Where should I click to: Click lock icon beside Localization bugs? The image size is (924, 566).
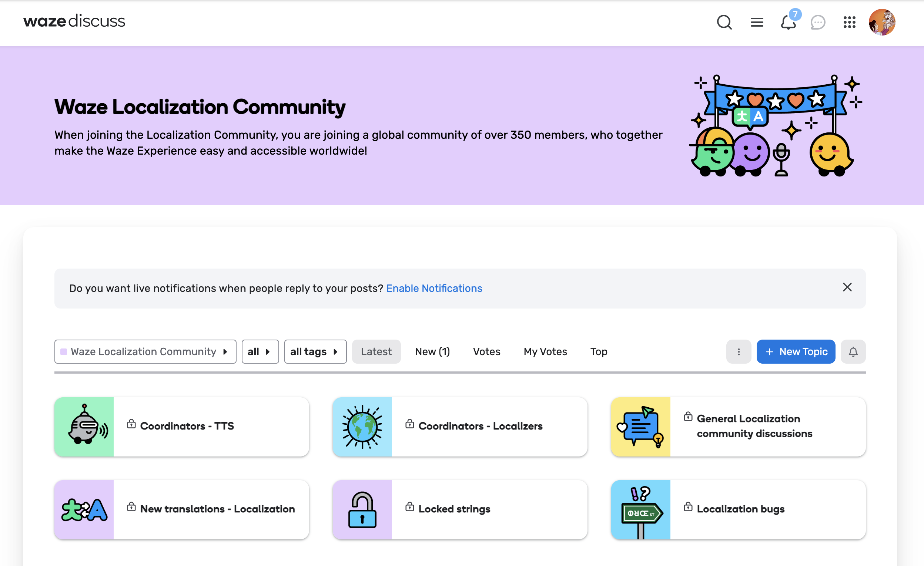coord(688,506)
